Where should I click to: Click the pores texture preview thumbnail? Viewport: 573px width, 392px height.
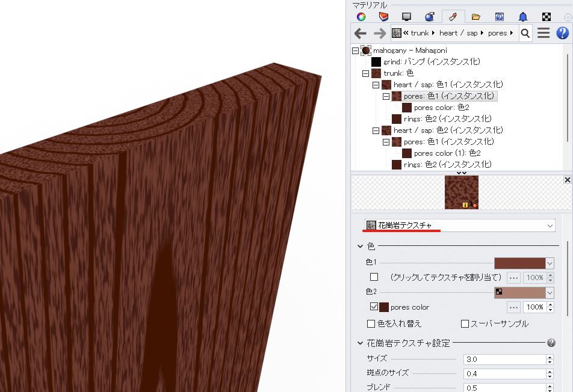462,192
